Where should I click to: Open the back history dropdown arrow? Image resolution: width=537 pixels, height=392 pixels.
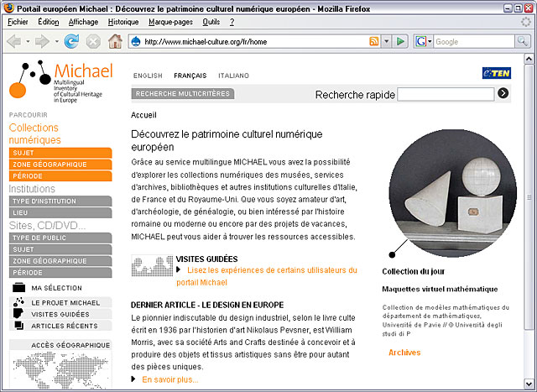28,42
